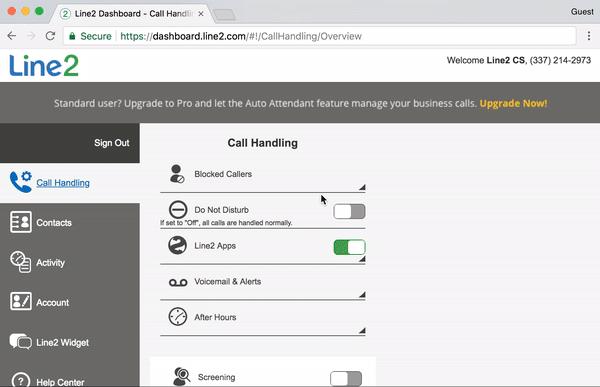Click the Contacts sidebar icon
The width and height of the screenshot is (600, 387).
(x=21, y=222)
